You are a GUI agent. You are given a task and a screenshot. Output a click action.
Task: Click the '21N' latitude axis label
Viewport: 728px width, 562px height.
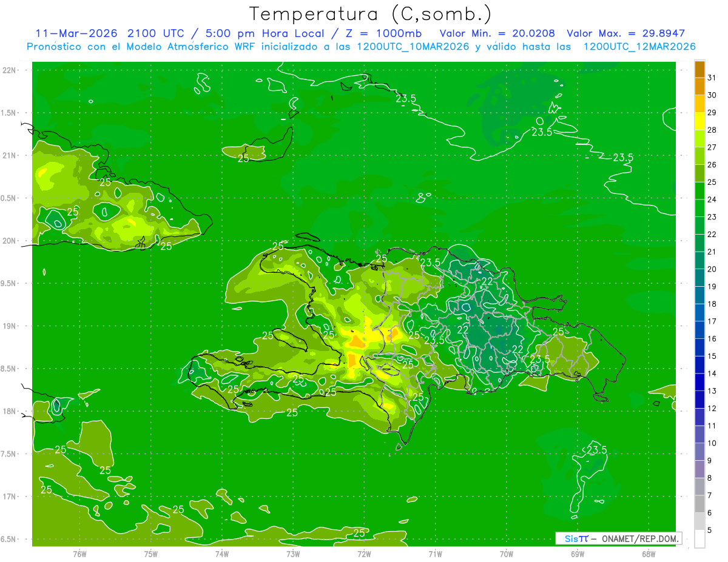[x=9, y=156]
